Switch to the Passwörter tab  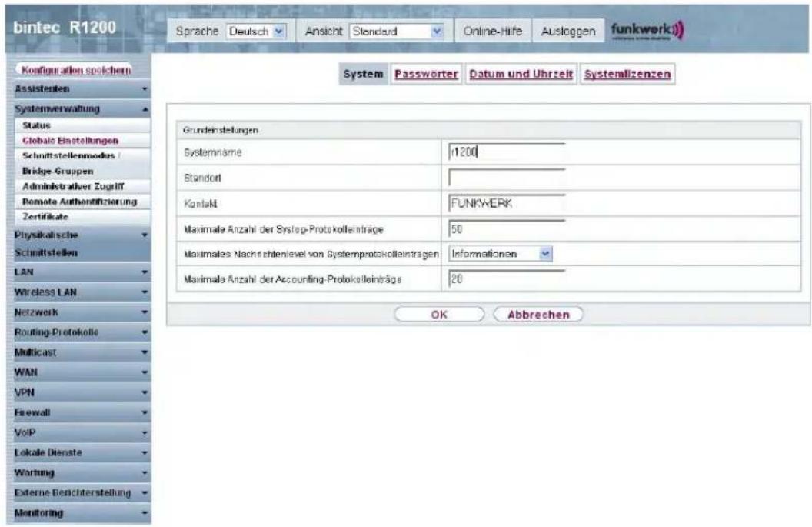coord(426,74)
